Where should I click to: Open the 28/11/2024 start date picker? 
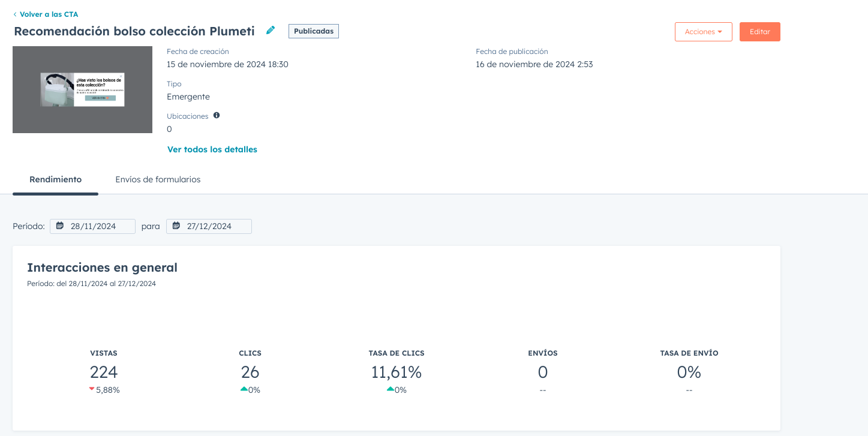[x=93, y=226]
